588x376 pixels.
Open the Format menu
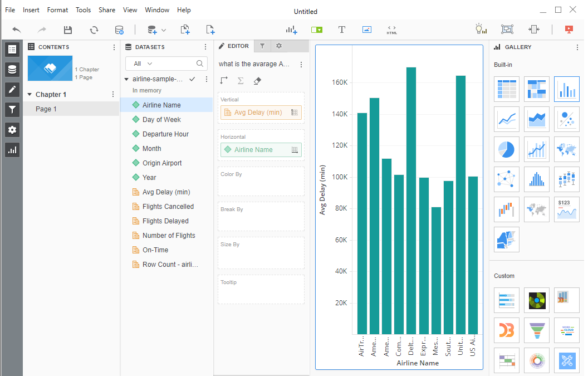pyautogui.click(x=57, y=10)
